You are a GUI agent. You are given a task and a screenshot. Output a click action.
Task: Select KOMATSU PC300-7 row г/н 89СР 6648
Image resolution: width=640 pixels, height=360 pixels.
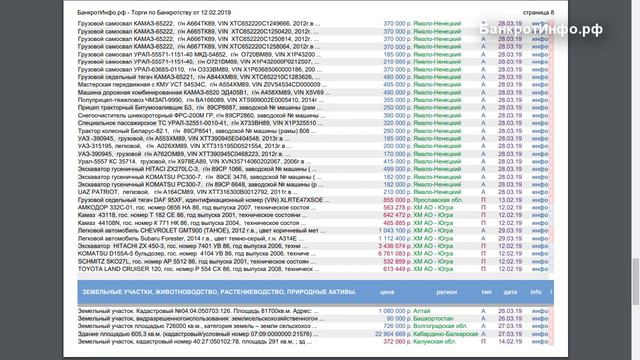(200, 184)
